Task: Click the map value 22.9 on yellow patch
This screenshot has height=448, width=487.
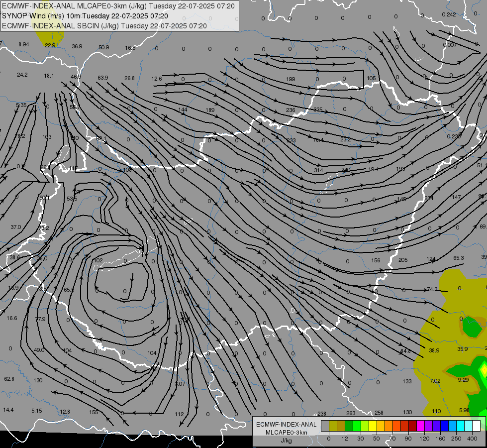Action: pos(50,45)
